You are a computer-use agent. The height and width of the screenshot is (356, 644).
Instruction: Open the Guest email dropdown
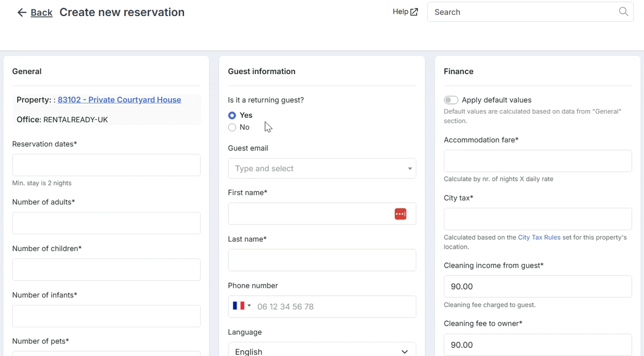[x=322, y=168]
